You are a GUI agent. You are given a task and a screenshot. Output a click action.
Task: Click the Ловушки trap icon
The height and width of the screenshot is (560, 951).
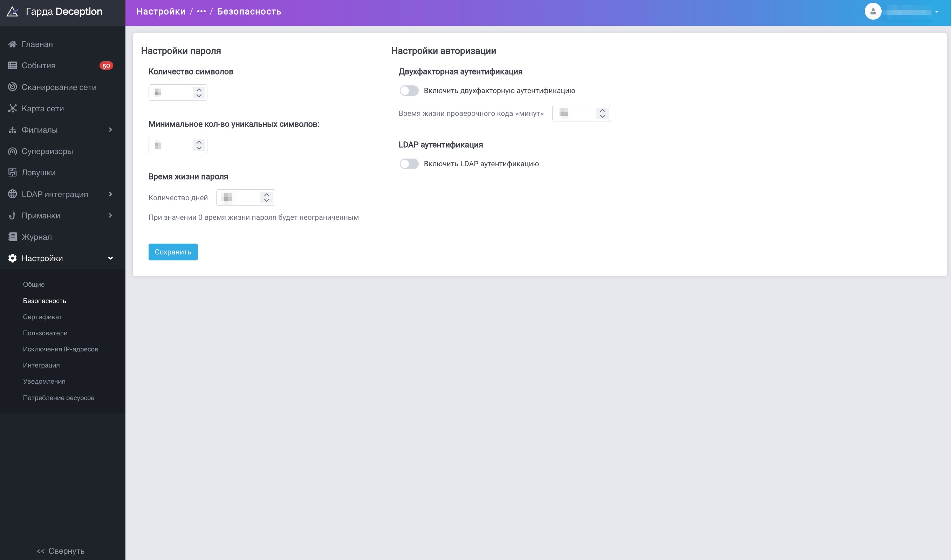(13, 173)
